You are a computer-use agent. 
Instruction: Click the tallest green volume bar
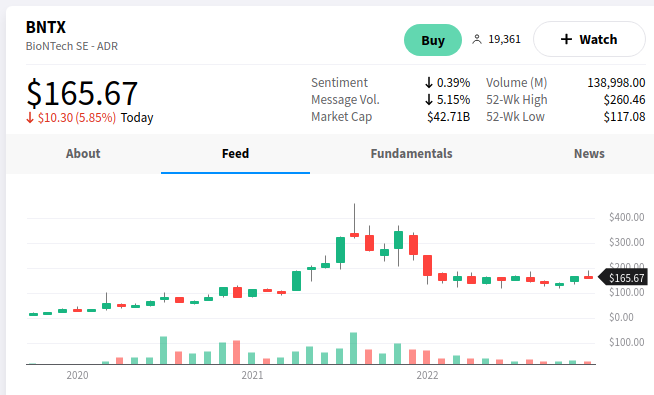353,348
